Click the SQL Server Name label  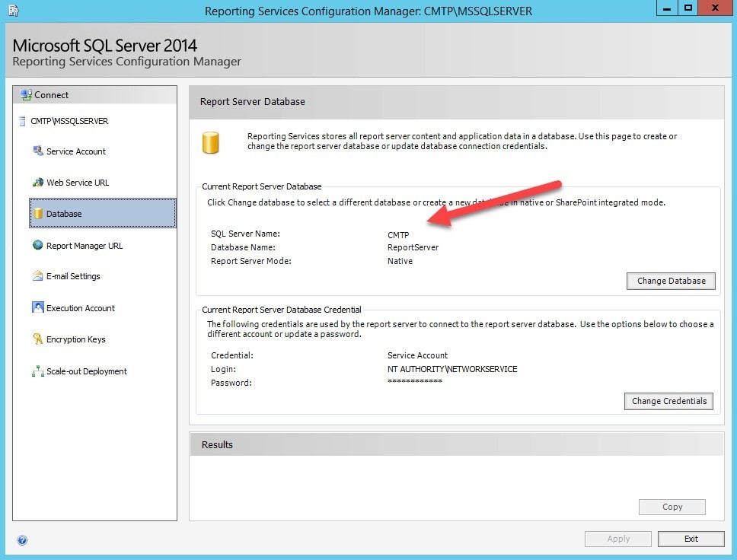pos(245,234)
